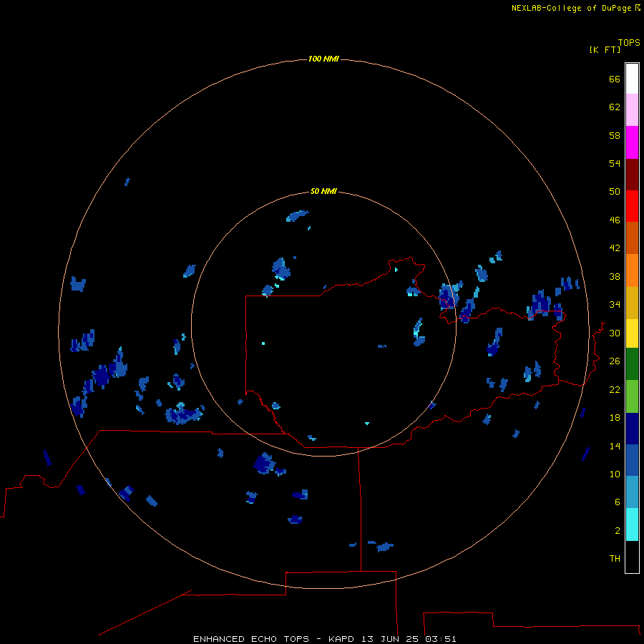Click the 100 NMI range ring label
Screen dimensions: 644x644
click(x=323, y=59)
